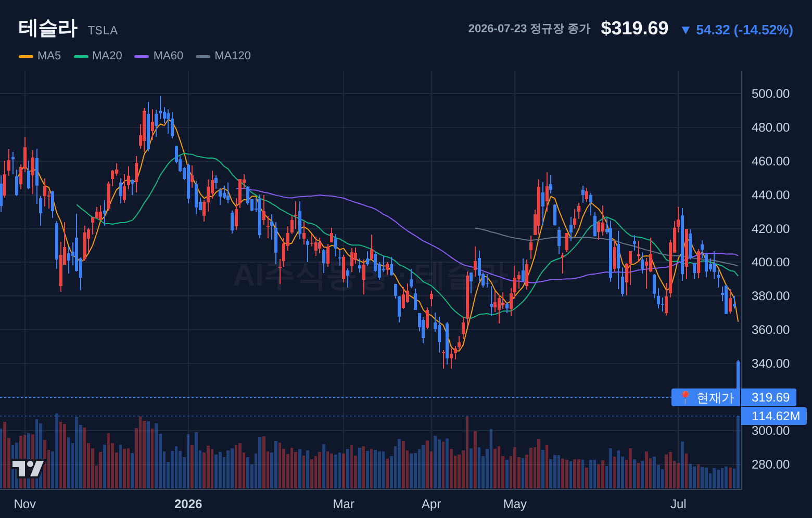Click the MA60 purple legend swatch
This screenshot has height=518, width=812.
click(142, 56)
